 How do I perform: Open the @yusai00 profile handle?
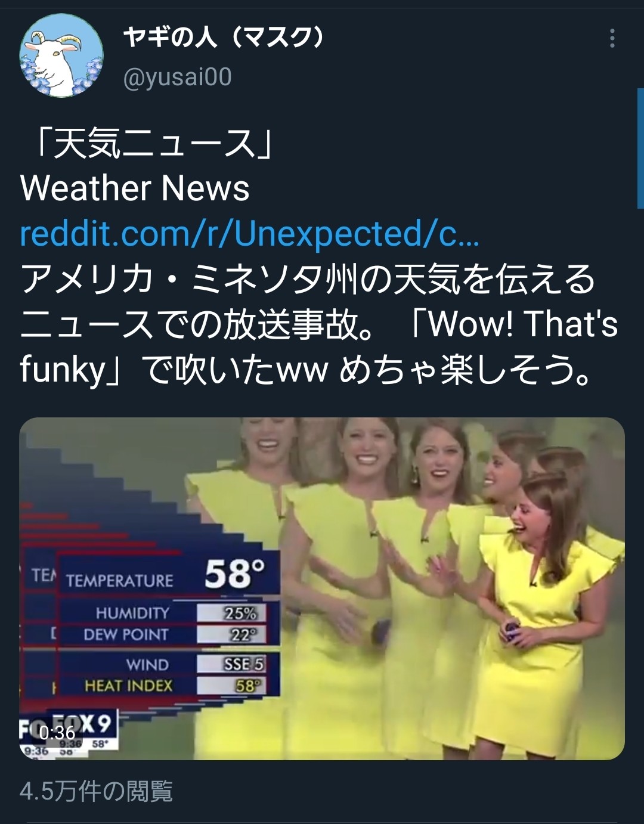pyautogui.click(x=177, y=77)
